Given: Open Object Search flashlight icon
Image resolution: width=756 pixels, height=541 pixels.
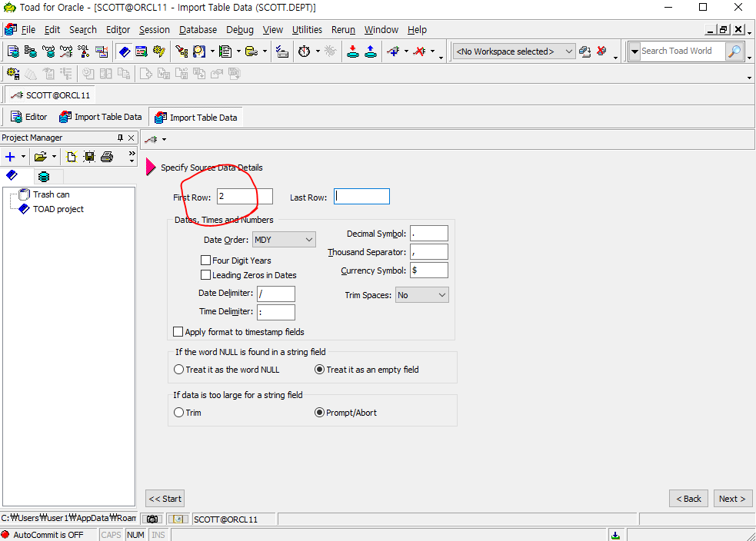Looking at the screenshot, I should pos(182,51).
